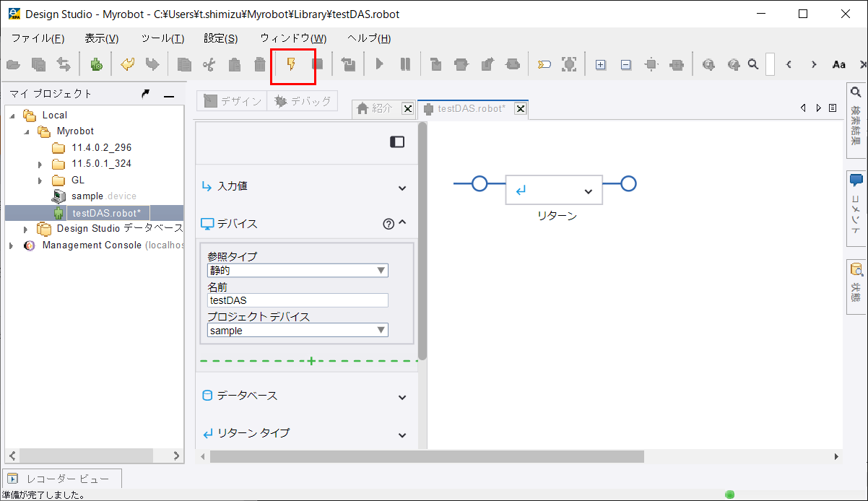This screenshot has height=501, width=868.
Task: Toggle the side panel layout icon
Action: pos(397,142)
